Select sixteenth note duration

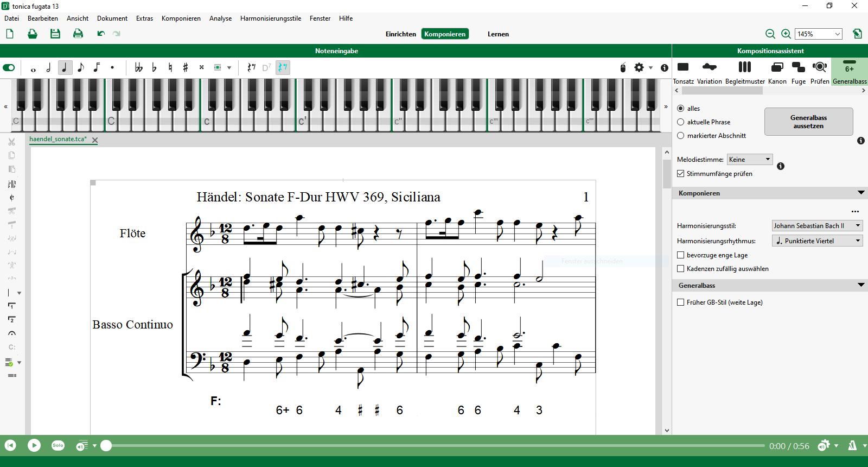(x=97, y=68)
